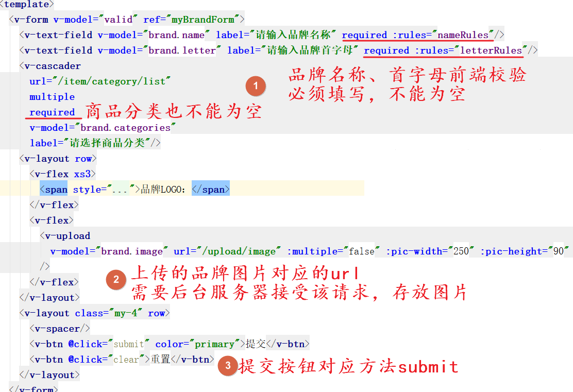Click the required attribute under v-cascader
Viewport: 573px width, 392px height.
click(52, 112)
